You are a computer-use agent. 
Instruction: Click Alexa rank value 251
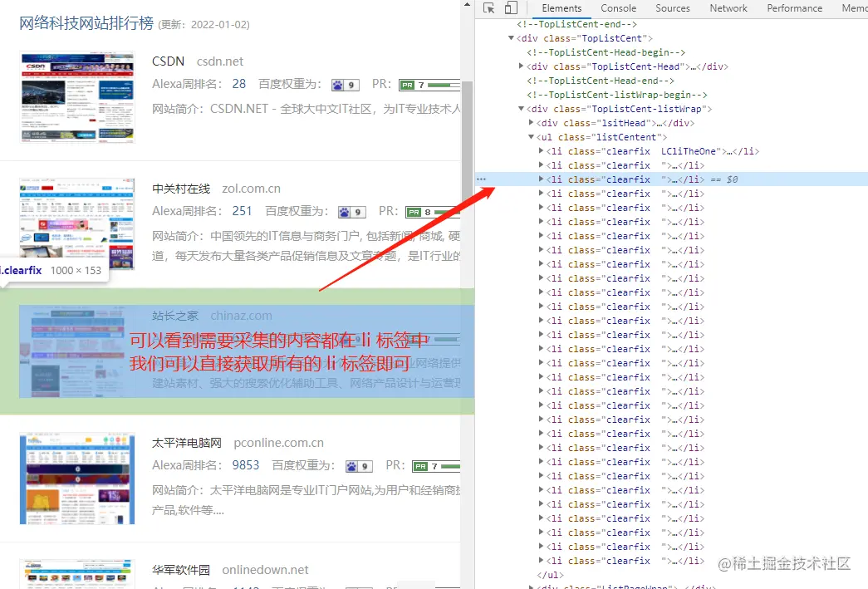(242, 212)
